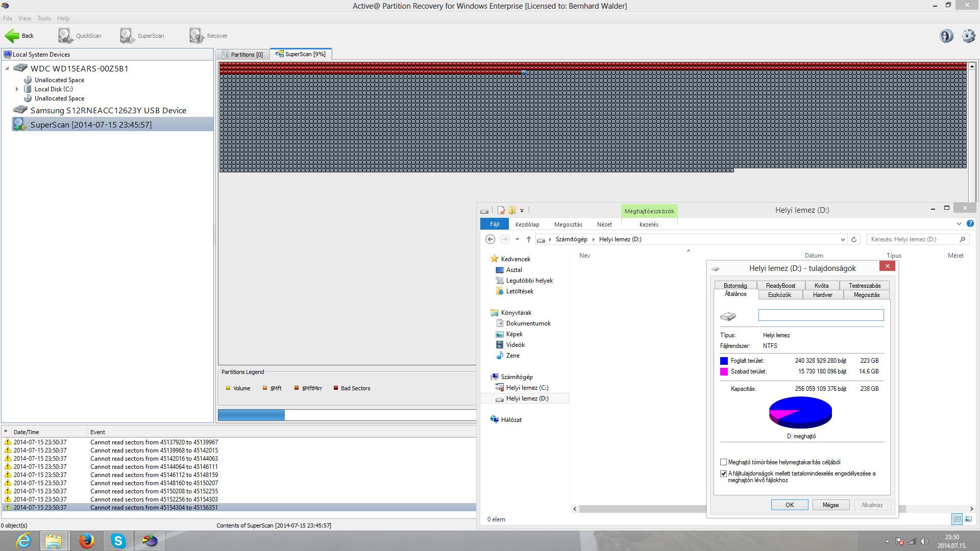Expand the Explorer ribbon chevron
Viewport: 980px width, 551px height.
pyautogui.click(x=959, y=224)
